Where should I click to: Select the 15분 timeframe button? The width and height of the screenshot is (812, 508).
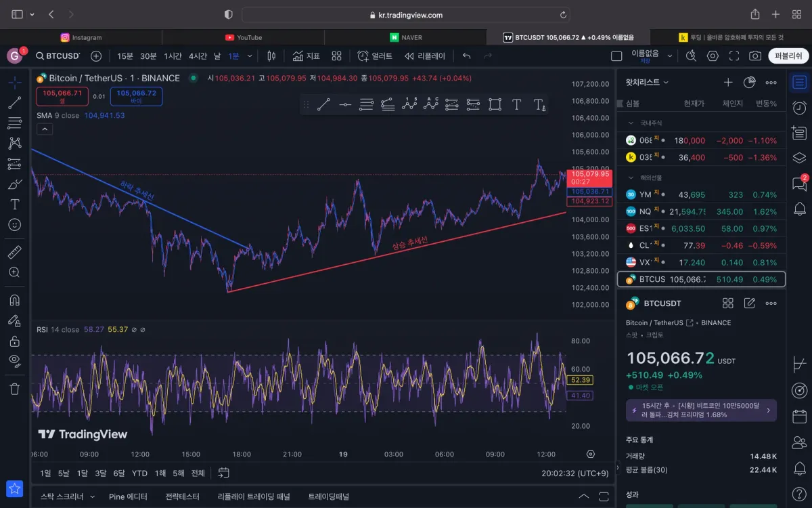point(125,56)
